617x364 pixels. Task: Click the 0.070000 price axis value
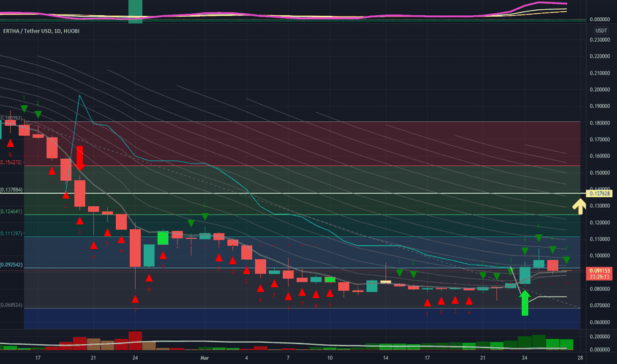[600, 305]
